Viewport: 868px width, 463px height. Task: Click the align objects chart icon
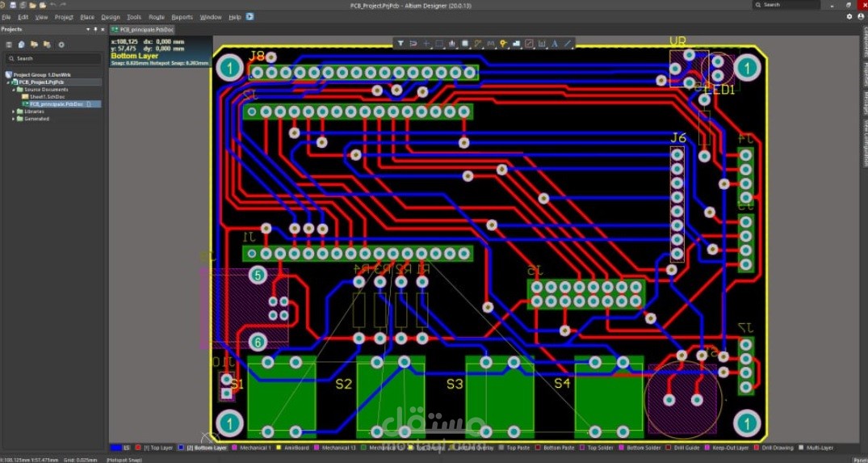452,43
